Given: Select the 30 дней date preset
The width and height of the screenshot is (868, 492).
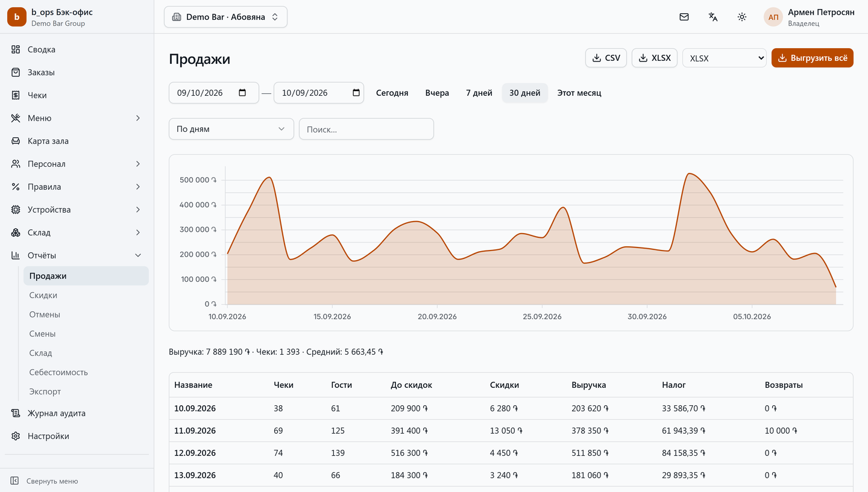Looking at the screenshot, I should tap(525, 93).
